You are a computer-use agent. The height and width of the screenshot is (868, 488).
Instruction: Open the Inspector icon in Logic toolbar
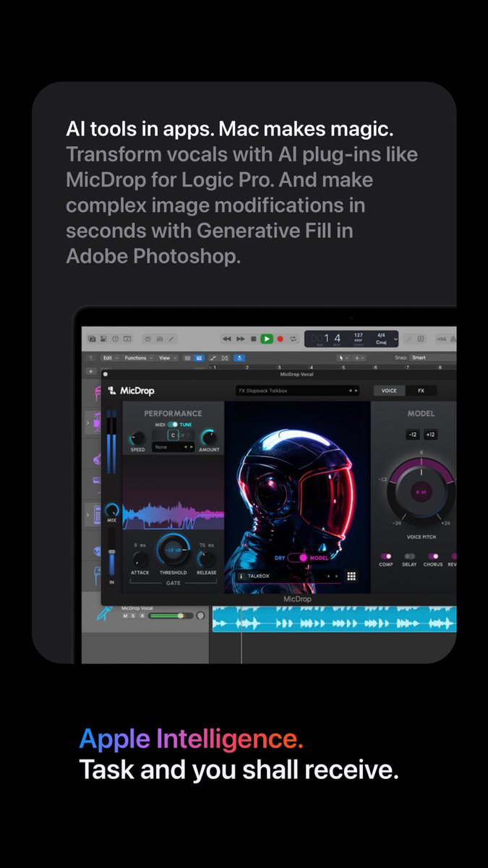pyautogui.click(x=104, y=339)
